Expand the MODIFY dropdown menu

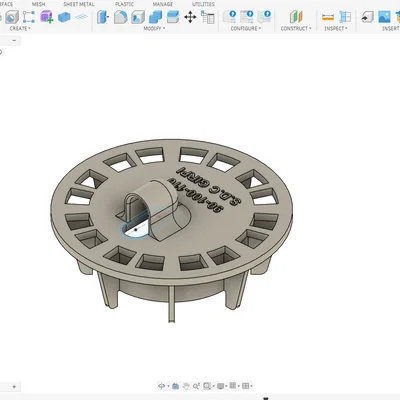[x=154, y=29]
